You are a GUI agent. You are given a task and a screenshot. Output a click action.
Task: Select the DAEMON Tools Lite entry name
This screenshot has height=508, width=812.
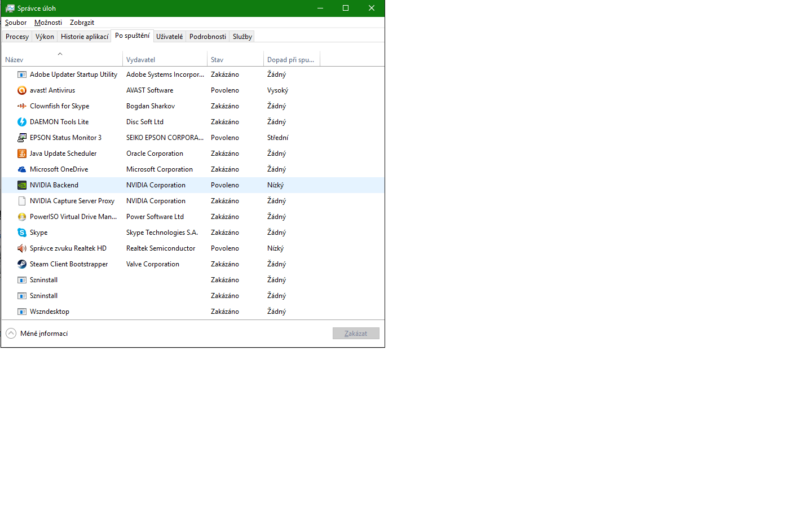59,122
